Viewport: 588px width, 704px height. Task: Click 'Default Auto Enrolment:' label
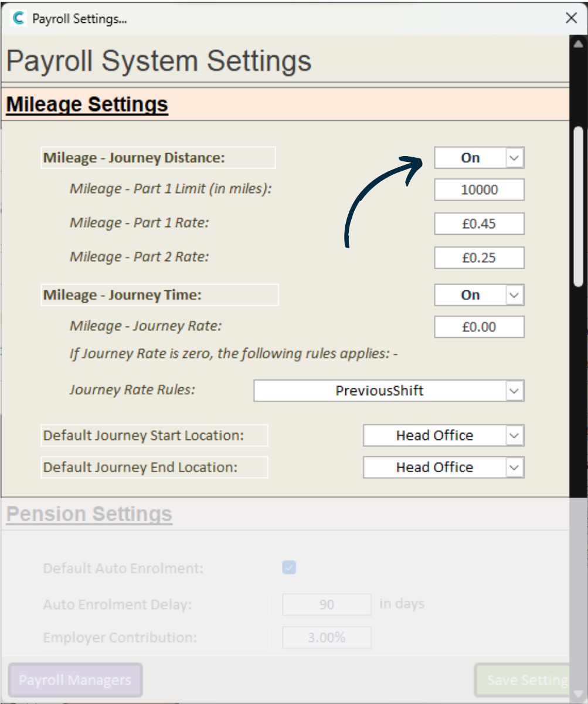tap(123, 568)
